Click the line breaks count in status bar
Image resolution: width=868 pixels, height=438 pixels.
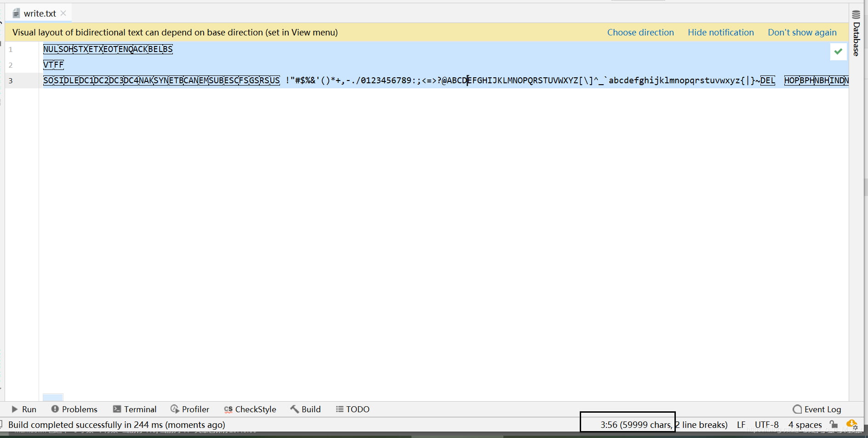pos(701,425)
